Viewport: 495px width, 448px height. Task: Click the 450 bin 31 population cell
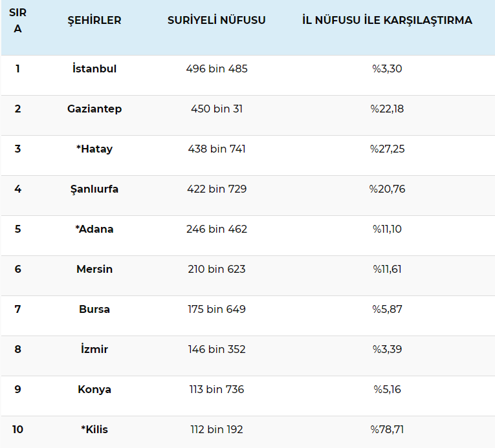[x=217, y=109]
